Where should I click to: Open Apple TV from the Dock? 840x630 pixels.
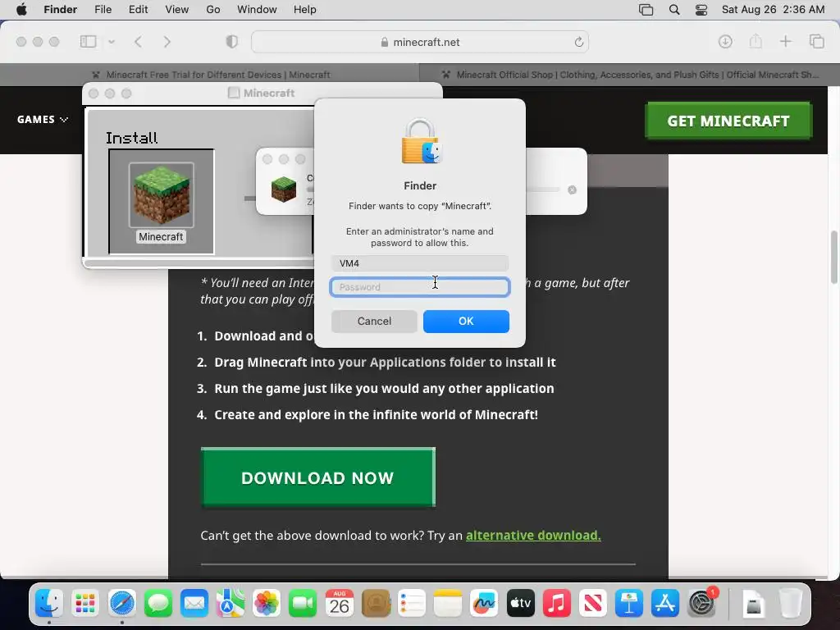(x=520, y=604)
